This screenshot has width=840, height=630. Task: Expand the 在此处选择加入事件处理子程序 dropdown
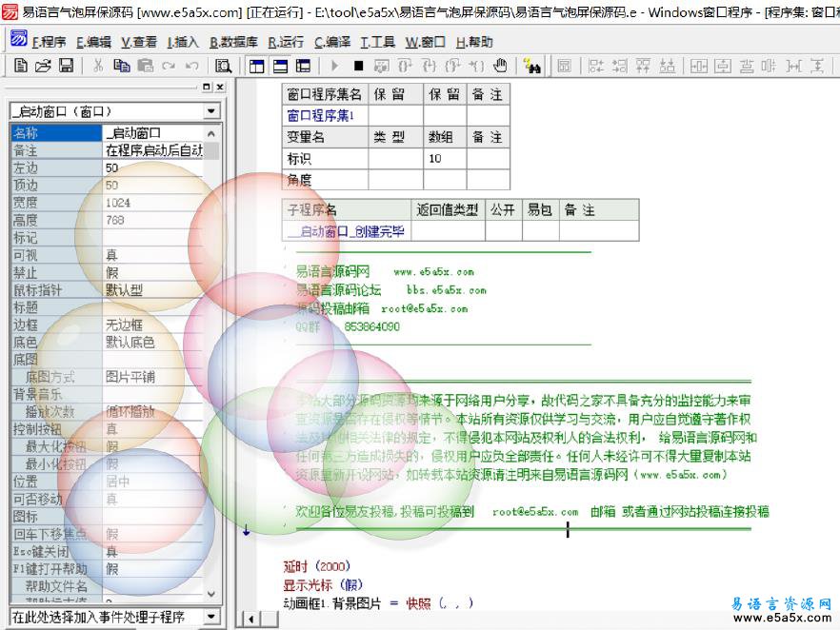211,617
